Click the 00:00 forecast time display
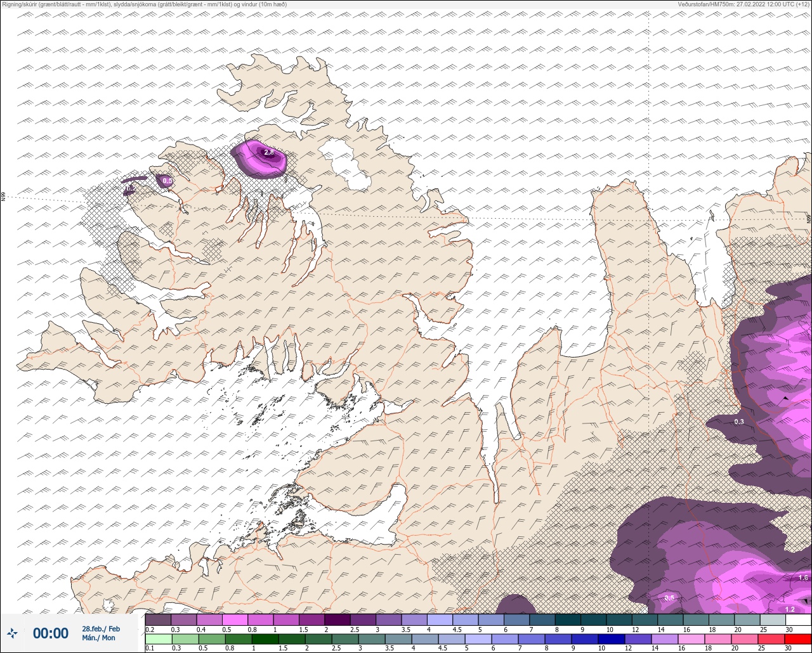The height and width of the screenshot is (653, 812). (x=51, y=633)
